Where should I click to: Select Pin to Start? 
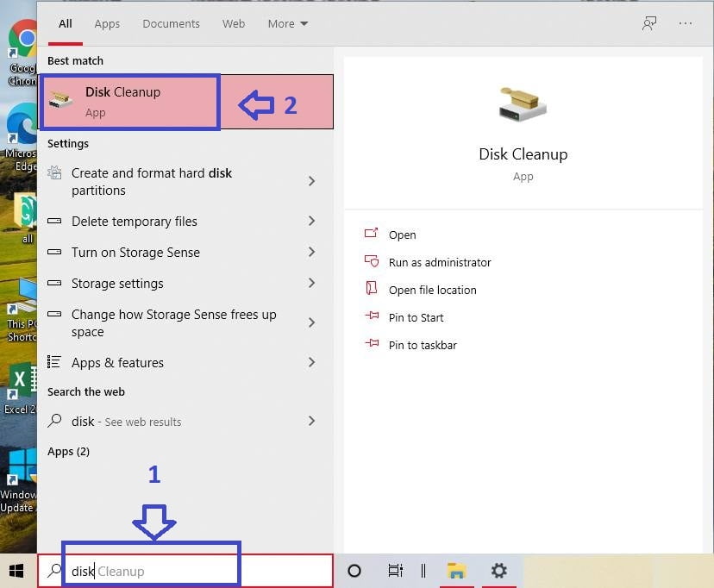pyautogui.click(x=416, y=317)
